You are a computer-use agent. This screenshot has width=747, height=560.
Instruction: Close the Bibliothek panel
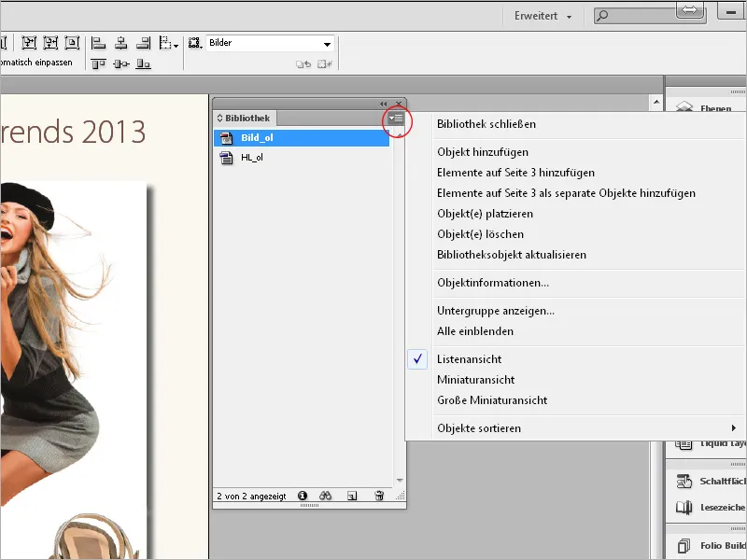399,104
